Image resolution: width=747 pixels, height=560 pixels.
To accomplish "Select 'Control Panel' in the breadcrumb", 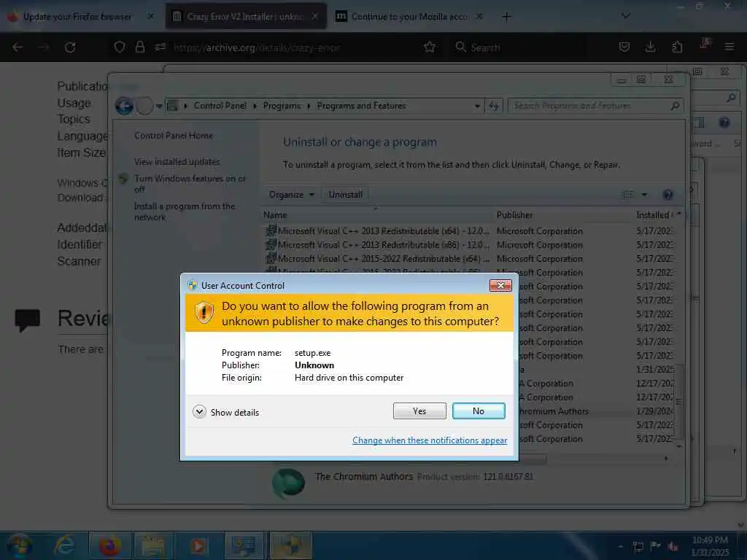I will point(220,106).
